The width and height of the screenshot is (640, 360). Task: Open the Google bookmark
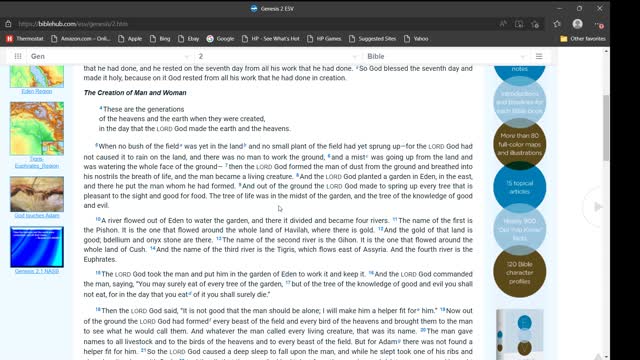220,39
